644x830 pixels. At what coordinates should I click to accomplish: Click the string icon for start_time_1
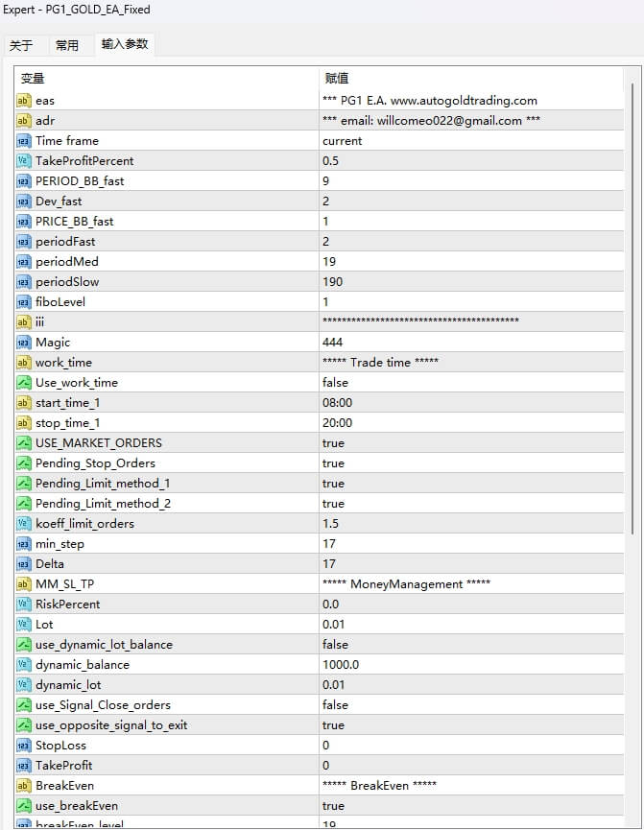[x=23, y=403]
